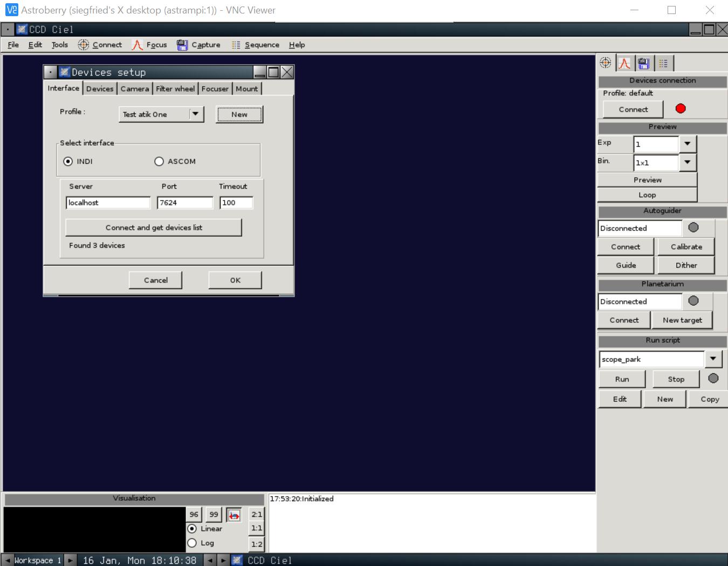The width and height of the screenshot is (728, 566).
Task: Open the Help menu
Action: coord(297,45)
